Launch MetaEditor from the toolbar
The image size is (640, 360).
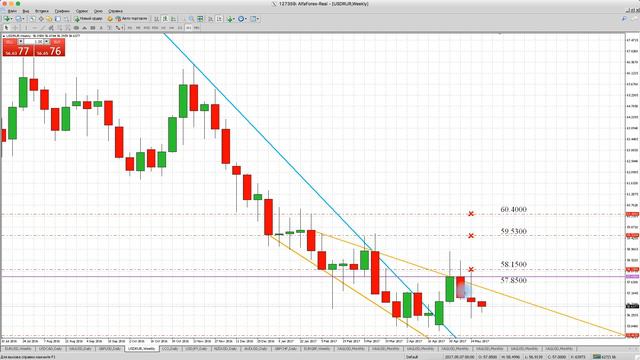coord(110,19)
